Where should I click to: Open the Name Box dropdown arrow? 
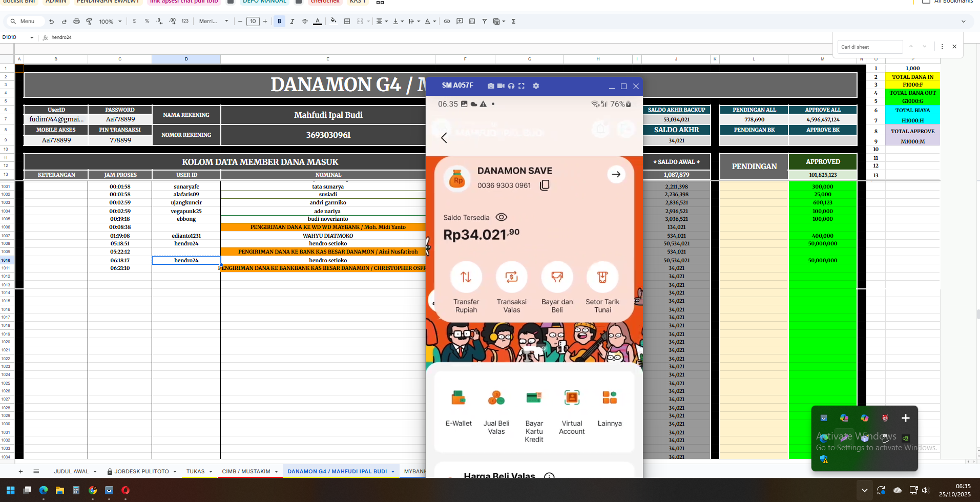[x=32, y=37]
